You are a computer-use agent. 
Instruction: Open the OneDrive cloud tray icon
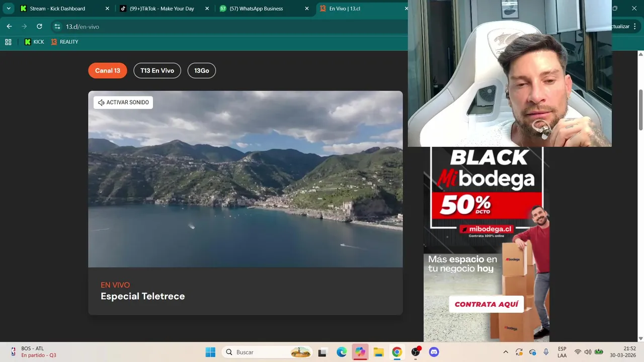point(532,352)
